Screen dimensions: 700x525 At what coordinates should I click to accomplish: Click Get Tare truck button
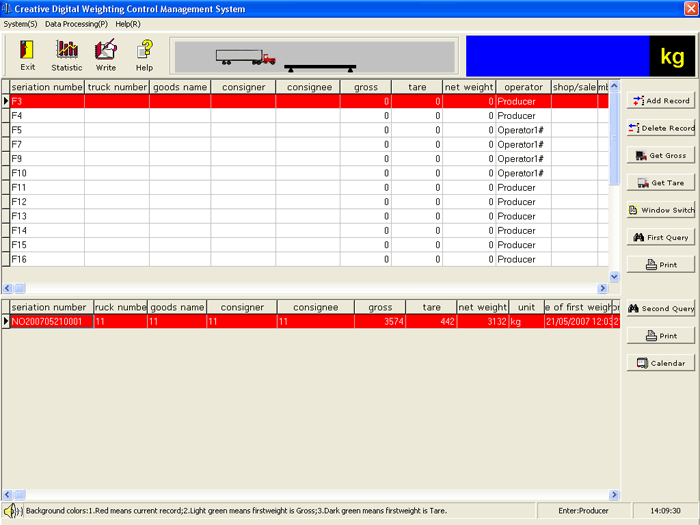click(x=661, y=183)
